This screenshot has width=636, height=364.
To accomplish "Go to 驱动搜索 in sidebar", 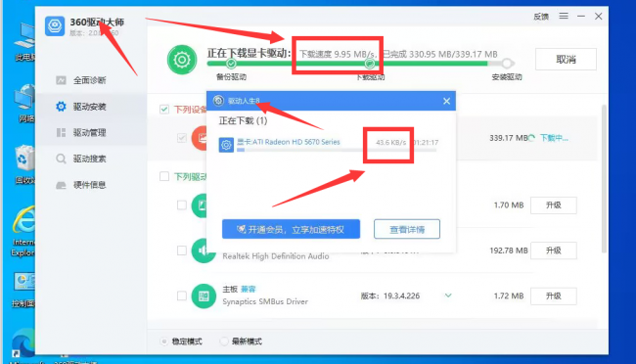I will [91, 159].
